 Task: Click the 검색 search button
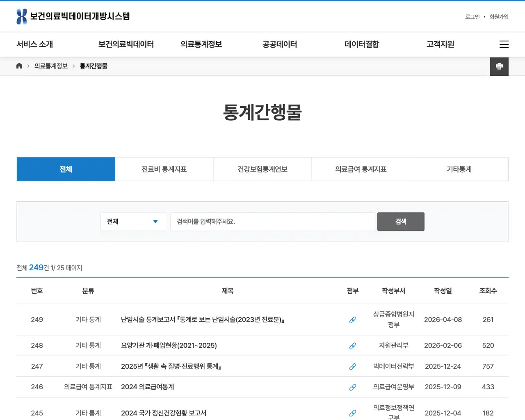401,221
